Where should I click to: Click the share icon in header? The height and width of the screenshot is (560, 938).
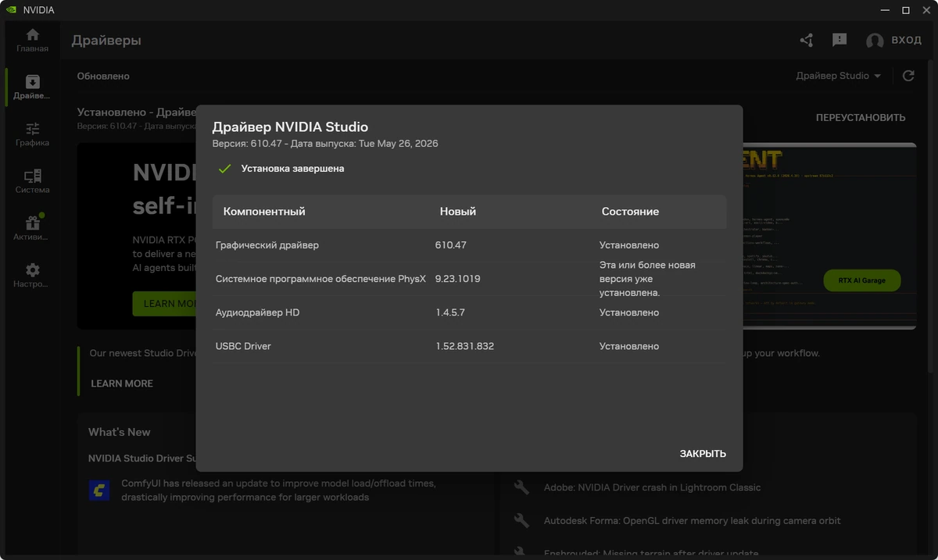[807, 40]
